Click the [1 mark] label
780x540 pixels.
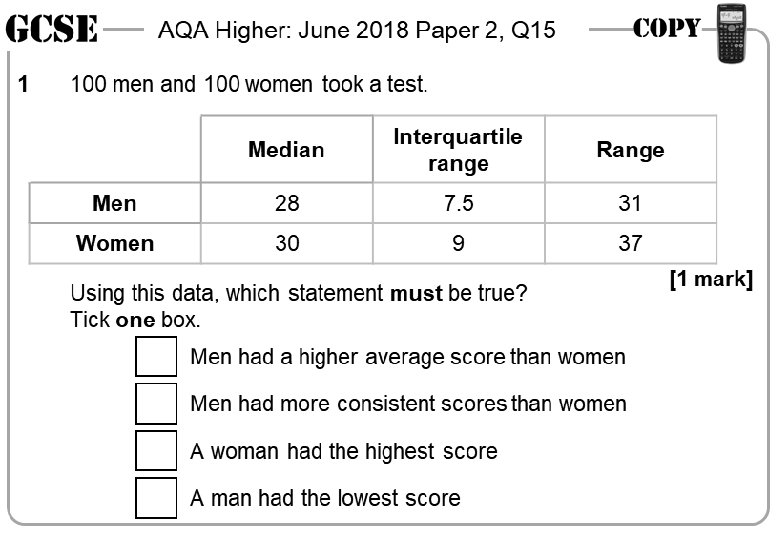tap(711, 279)
